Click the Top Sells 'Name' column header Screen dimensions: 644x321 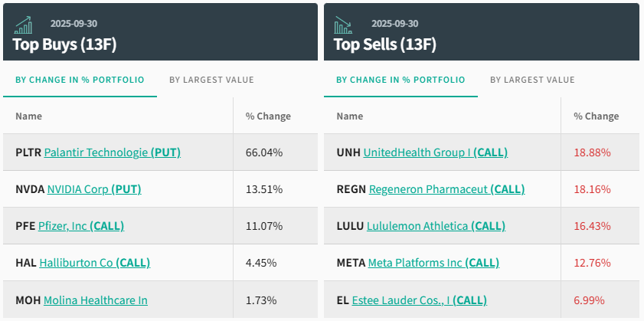(x=350, y=116)
